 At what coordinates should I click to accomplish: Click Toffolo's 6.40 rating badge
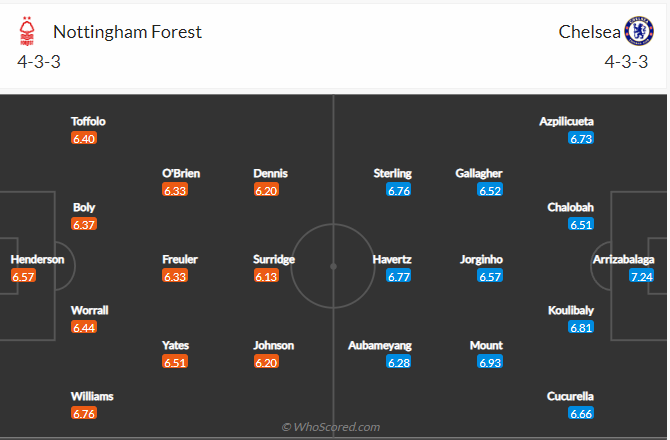click(84, 138)
